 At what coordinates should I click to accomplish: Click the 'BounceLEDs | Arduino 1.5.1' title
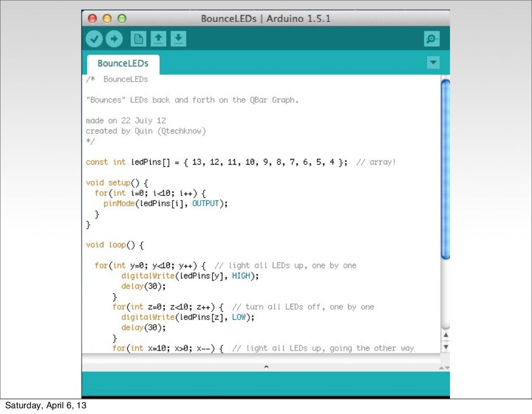pyautogui.click(x=265, y=19)
